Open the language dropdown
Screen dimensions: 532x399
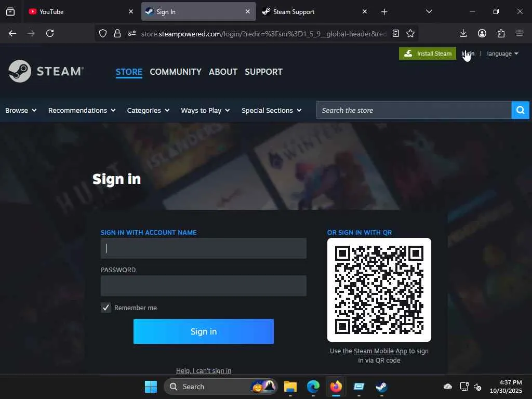coord(502,54)
